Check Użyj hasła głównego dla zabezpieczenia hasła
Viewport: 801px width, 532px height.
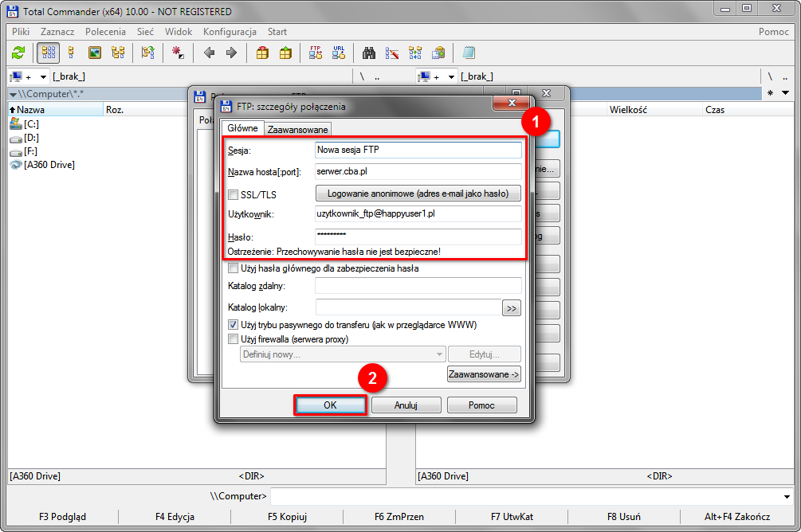233,268
